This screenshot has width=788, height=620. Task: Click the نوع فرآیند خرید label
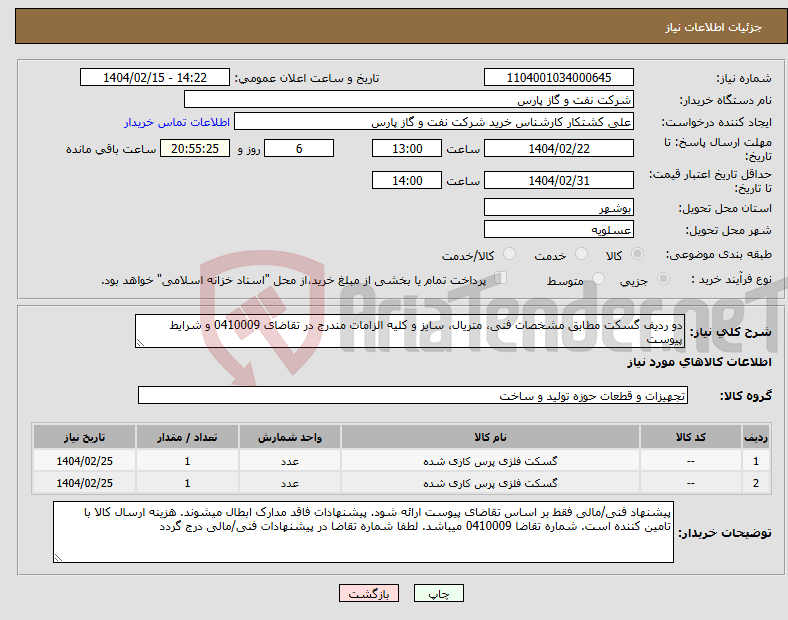coord(731,279)
